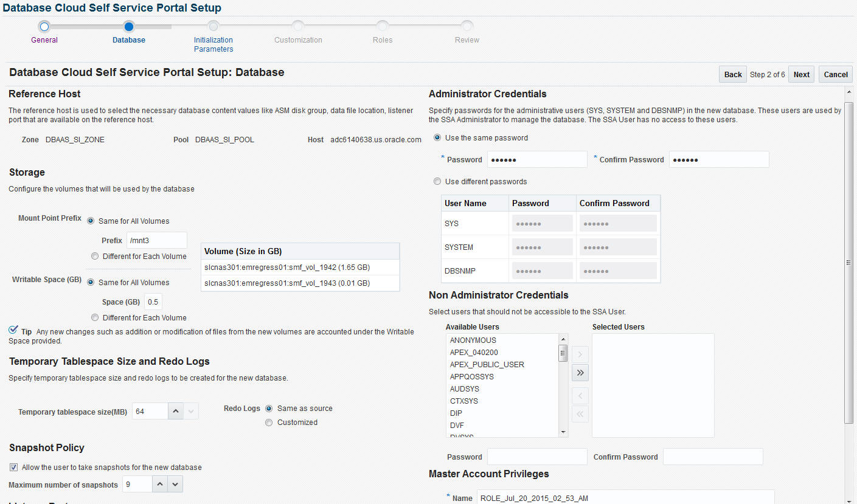Click the Customization step circle

[x=297, y=26]
